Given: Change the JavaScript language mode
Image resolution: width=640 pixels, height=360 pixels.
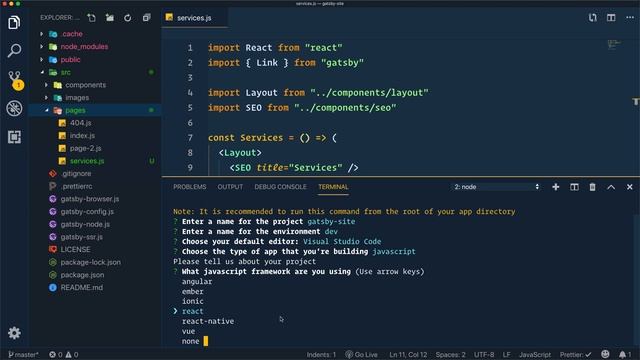Looking at the screenshot, I should pos(535,354).
